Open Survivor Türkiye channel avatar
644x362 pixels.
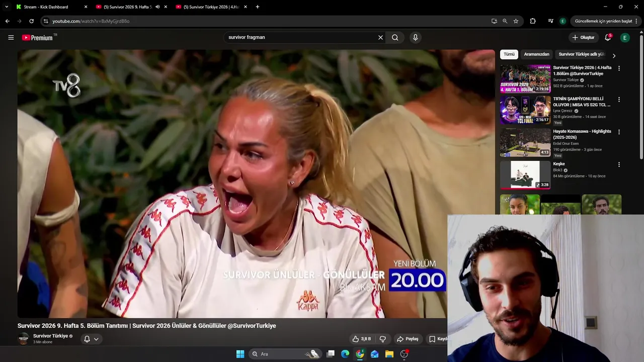point(23,338)
